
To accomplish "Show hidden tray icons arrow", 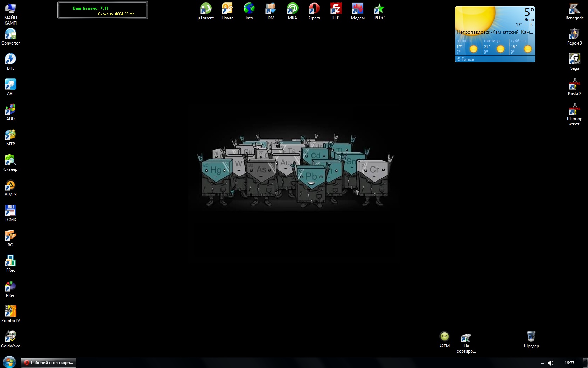I will coord(542,363).
